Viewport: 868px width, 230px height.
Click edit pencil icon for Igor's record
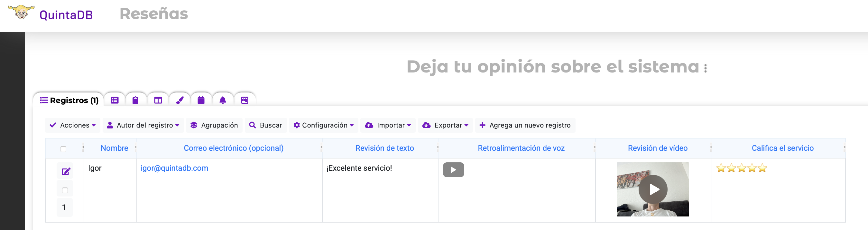(66, 172)
